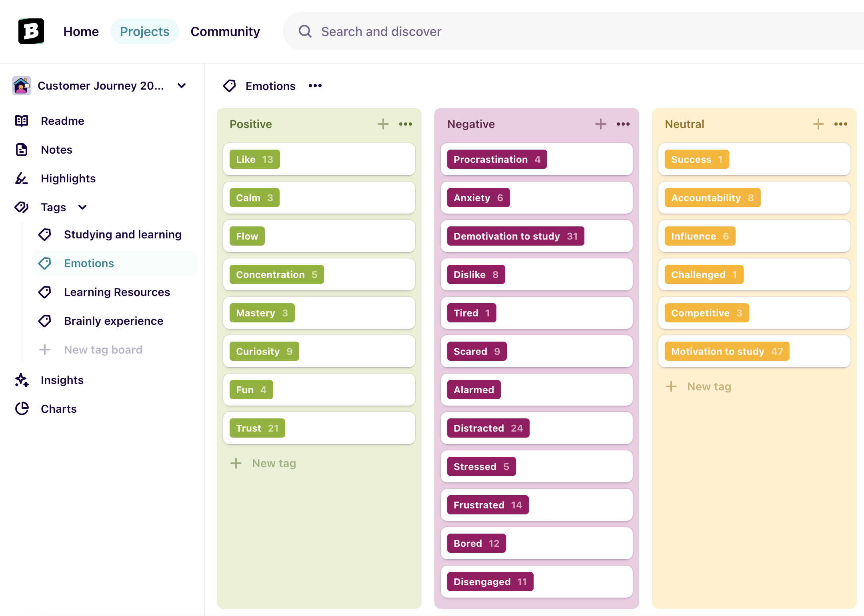The width and height of the screenshot is (864, 616).
Task: Open the Neutral column three-dot menu
Action: (x=841, y=124)
